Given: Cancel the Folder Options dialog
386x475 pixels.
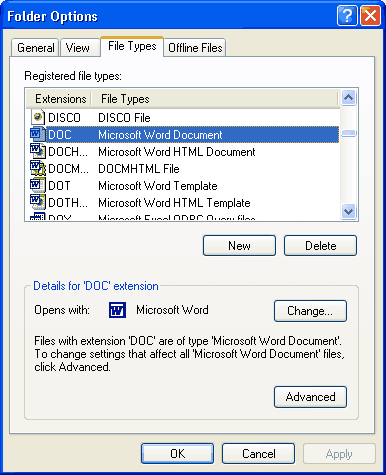Looking at the screenshot, I should (259, 454).
